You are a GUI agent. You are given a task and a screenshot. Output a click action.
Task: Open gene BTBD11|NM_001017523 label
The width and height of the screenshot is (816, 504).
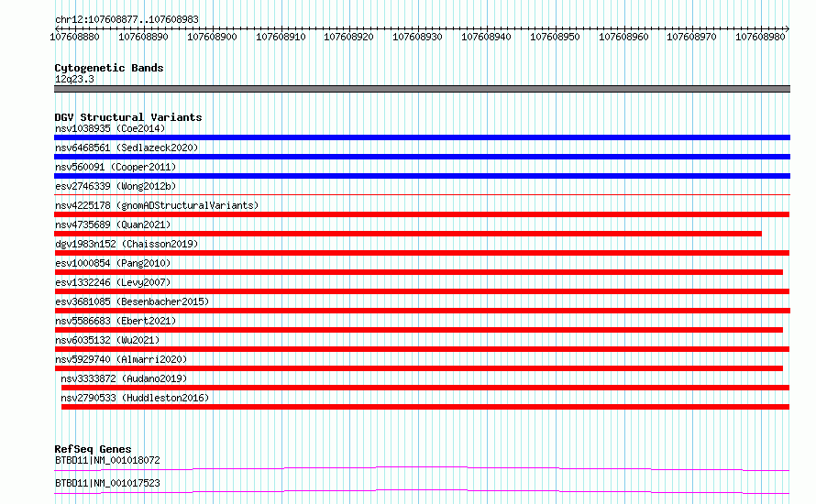[x=107, y=483]
